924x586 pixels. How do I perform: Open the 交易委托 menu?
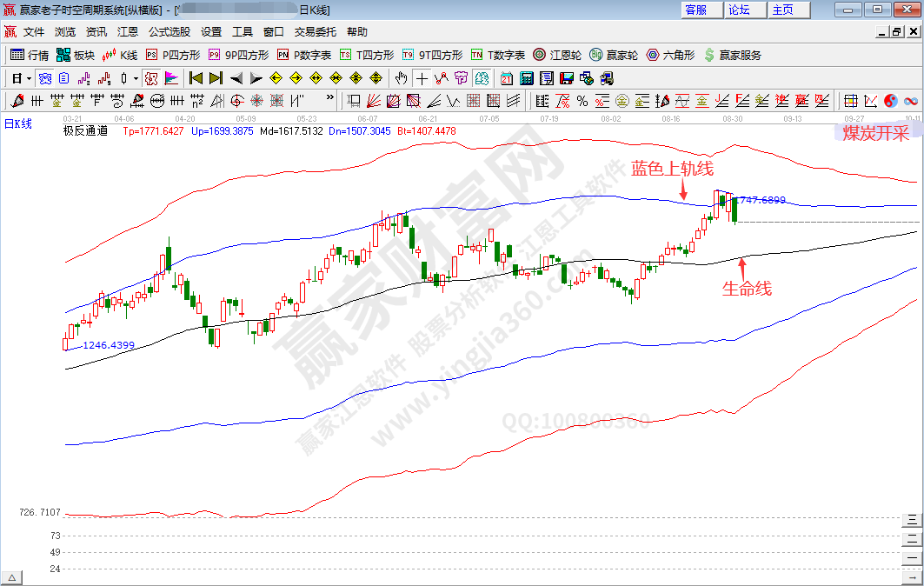point(315,31)
